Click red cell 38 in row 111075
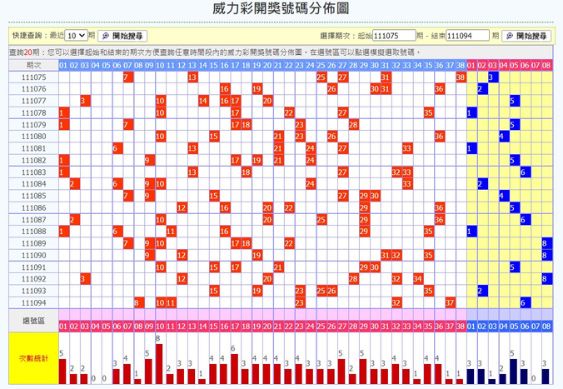 (x=461, y=77)
